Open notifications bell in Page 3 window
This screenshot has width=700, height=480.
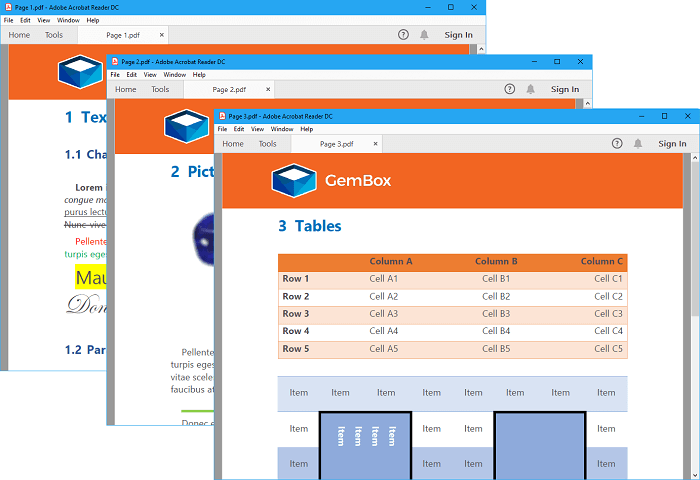(638, 144)
